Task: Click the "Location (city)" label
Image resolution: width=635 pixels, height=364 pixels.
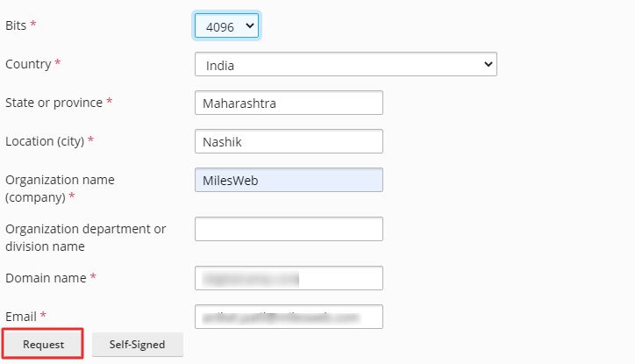Action: click(x=45, y=141)
